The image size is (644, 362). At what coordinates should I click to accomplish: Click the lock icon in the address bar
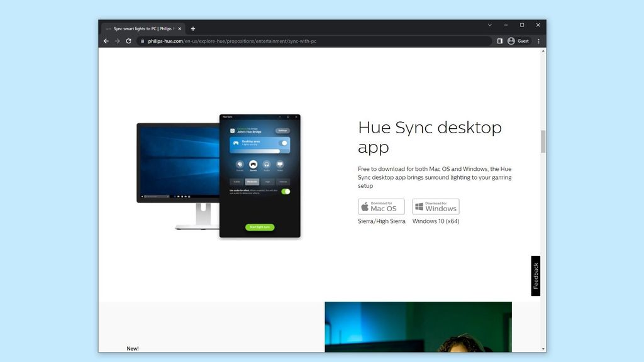(x=142, y=41)
